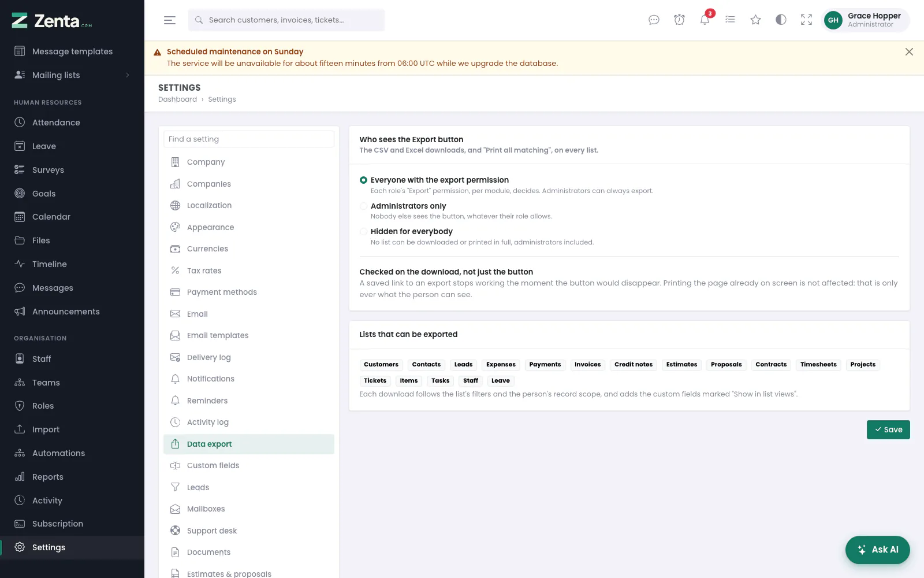Click the Tax rates percent icon
The width and height of the screenshot is (924, 578).
(x=176, y=271)
